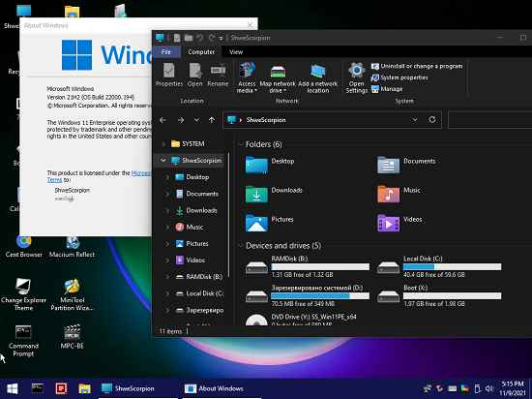This screenshot has width=532, height=399.
Task: Switch to the View ribbon tab
Action: click(x=236, y=52)
